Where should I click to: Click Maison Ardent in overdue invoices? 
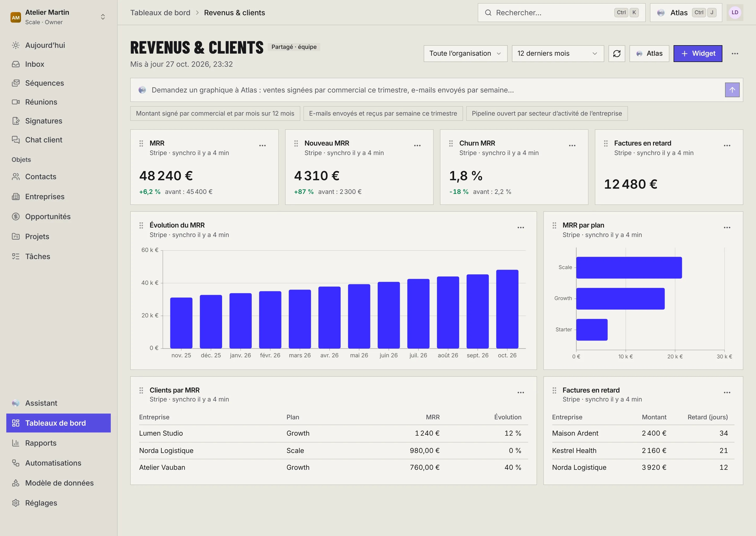(575, 433)
